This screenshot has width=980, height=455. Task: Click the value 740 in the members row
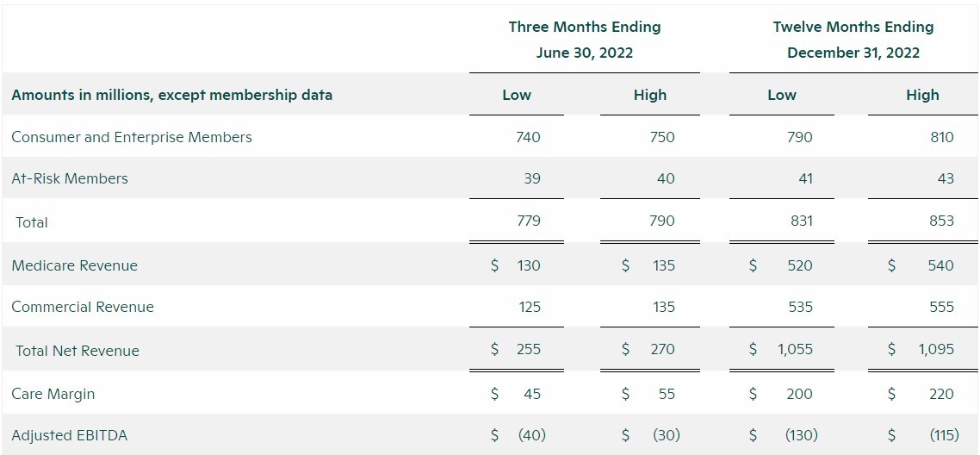tap(528, 137)
